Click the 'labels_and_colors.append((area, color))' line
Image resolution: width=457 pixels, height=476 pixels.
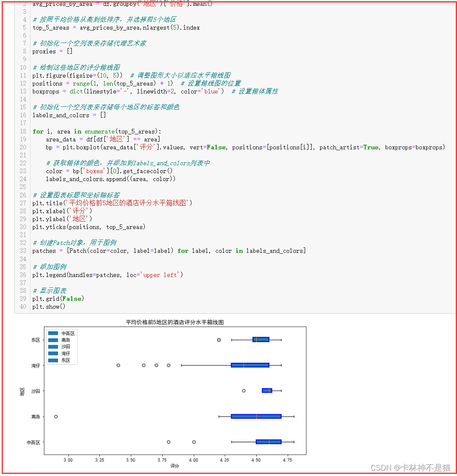111,179
